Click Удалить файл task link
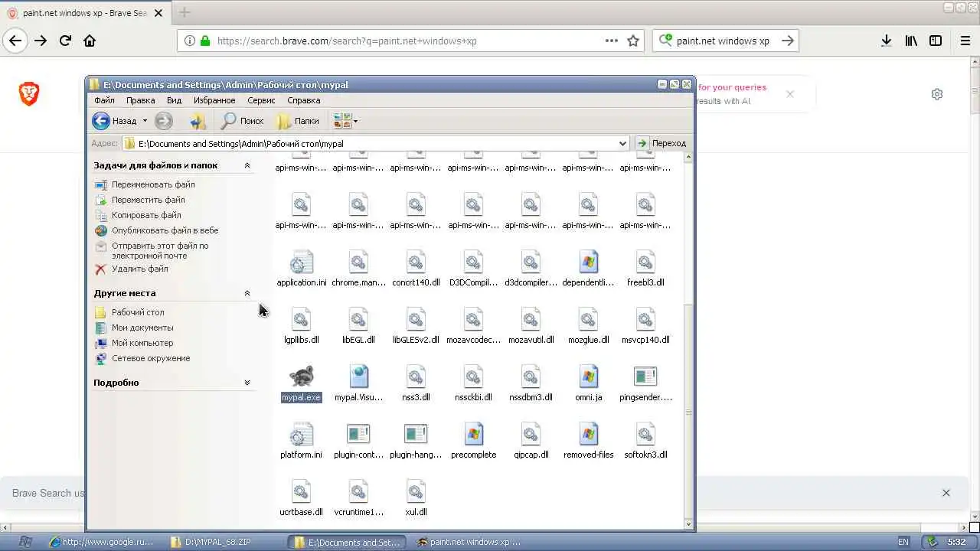The image size is (980, 551). (x=139, y=269)
